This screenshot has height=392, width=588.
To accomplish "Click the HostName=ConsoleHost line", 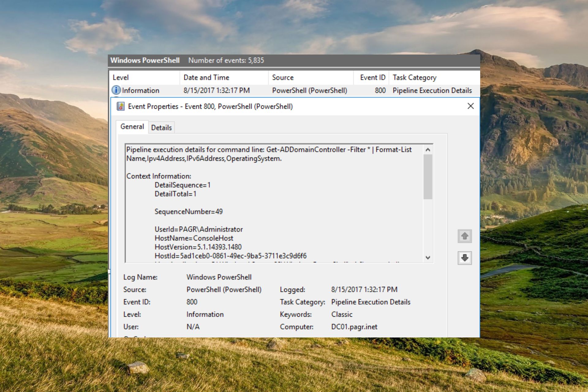I will [x=194, y=238].
